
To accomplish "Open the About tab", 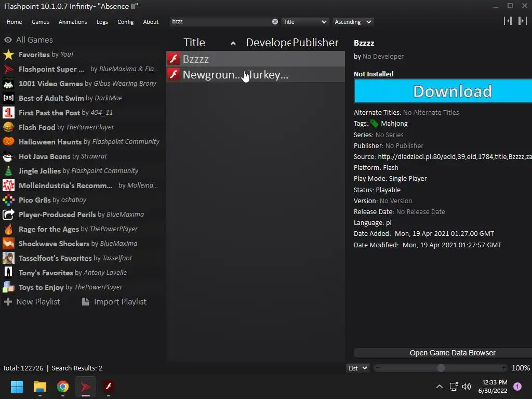I will point(151,22).
